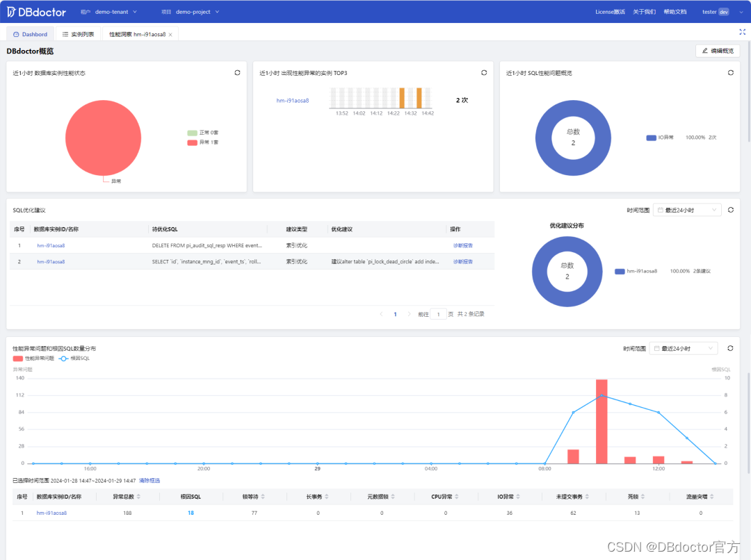Open 帮助文档 in top menu
This screenshot has height=560, width=751.
point(675,12)
